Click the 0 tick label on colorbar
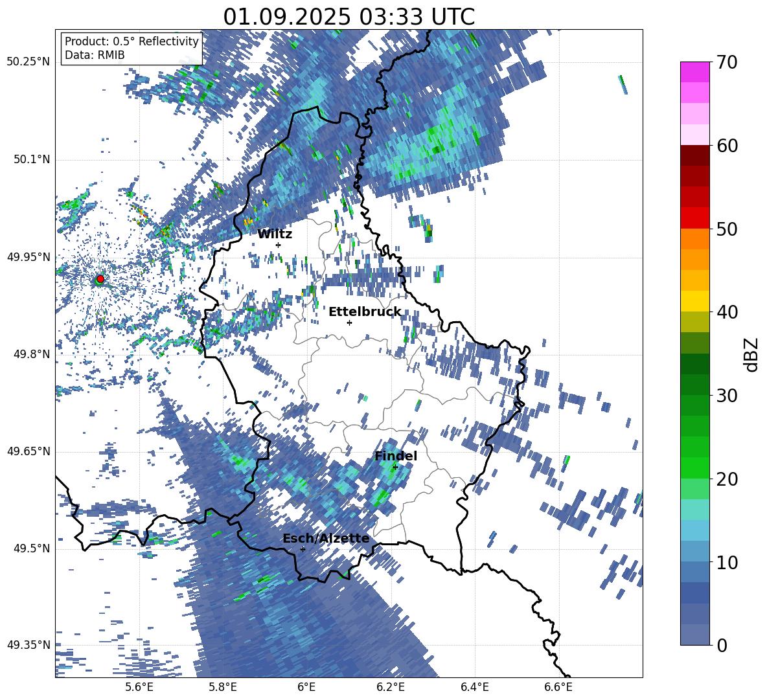This screenshot has width=767, height=700. click(721, 645)
